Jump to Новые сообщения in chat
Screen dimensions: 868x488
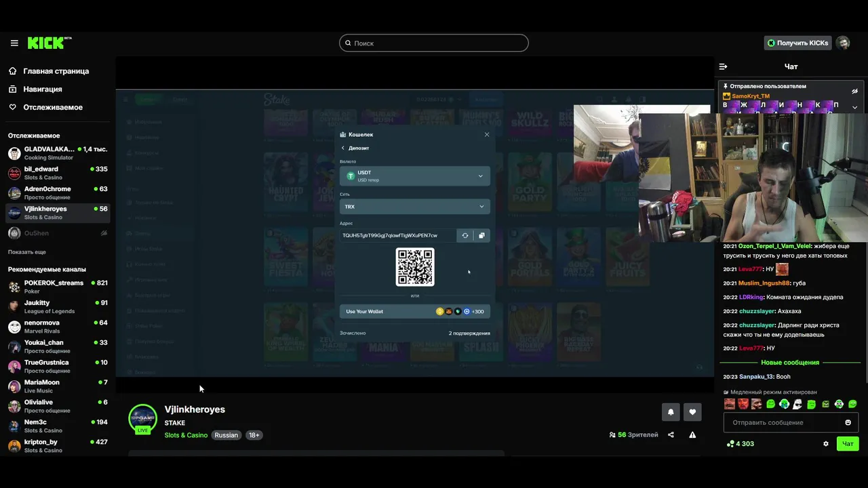(x=790, y=363)
